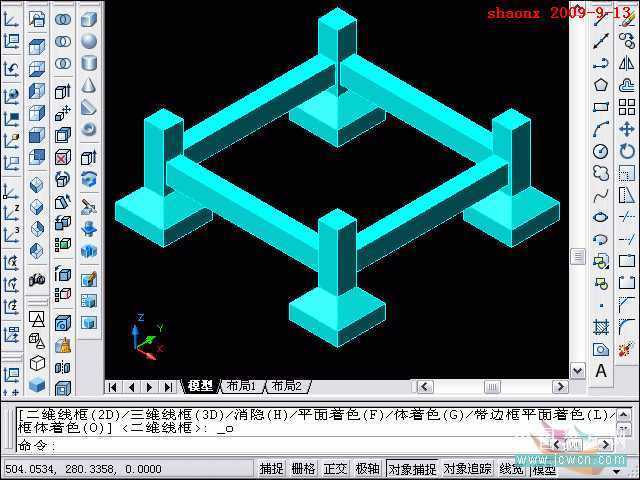
Task: Select the Cone solid tool
Action: [89, 85]
